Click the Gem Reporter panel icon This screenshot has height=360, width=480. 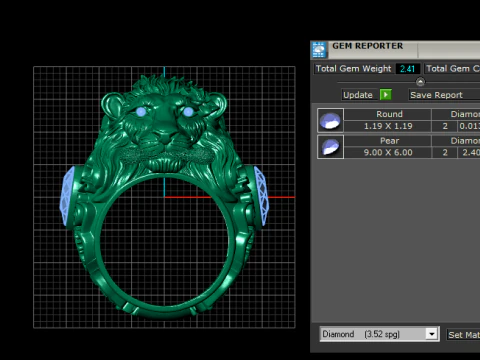click(319, 50)
